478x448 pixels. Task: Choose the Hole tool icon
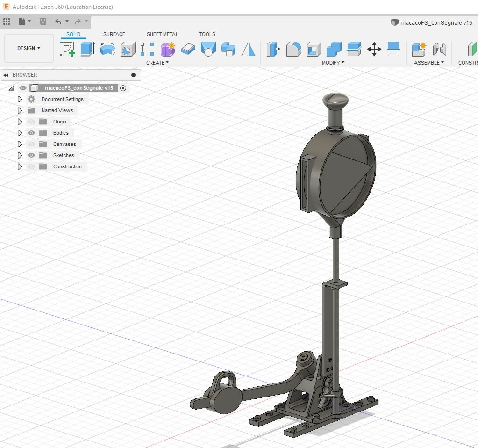(x=128, y=49)
